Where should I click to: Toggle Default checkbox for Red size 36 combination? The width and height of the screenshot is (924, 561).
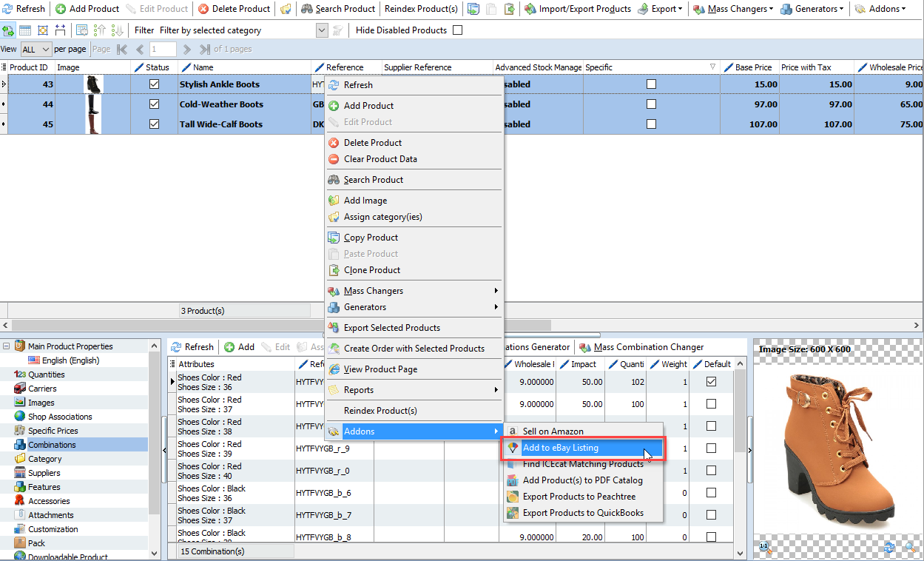tap(711, 382)
